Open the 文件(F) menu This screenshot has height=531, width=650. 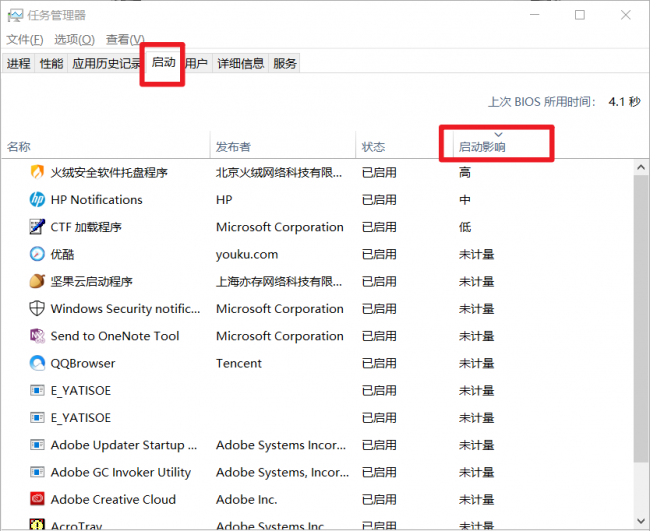25,40
